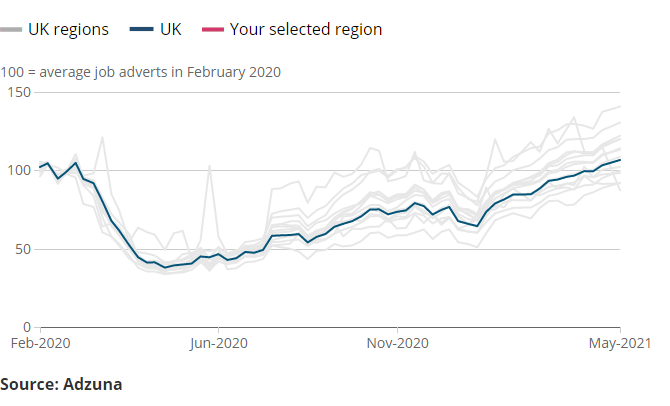The height and width of the screenshot is (406, 670).
Task: Click the grey regional spike near Jun-2020
Action: 209,165
